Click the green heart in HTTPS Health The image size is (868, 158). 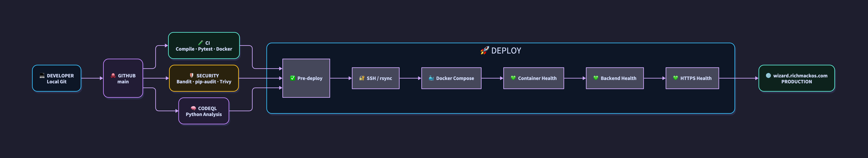pos(676,78)
